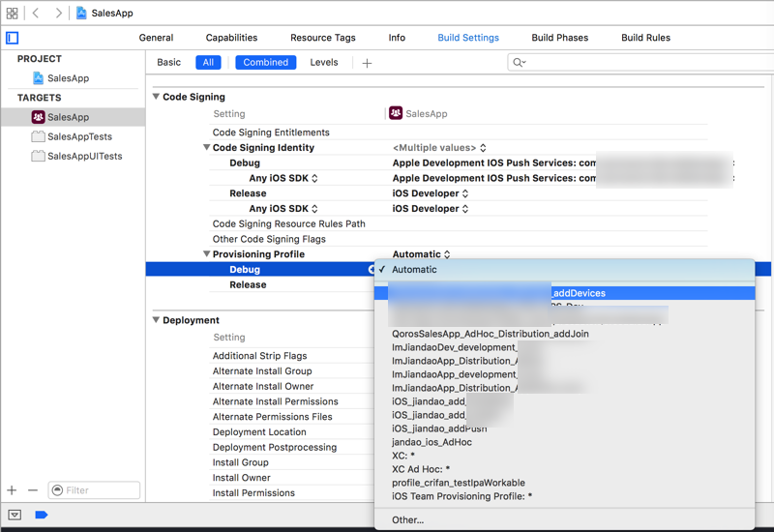Remove target with minus icon
Viewport: 774px width, 532px height.
33,490
